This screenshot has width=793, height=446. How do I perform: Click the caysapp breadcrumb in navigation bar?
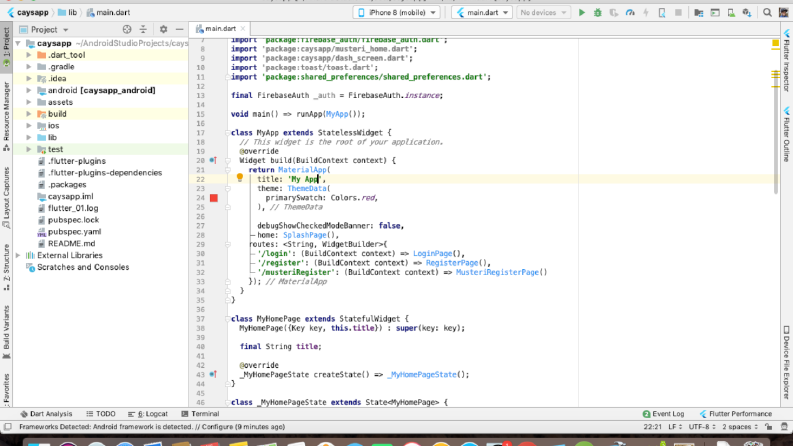pos(28,13)
